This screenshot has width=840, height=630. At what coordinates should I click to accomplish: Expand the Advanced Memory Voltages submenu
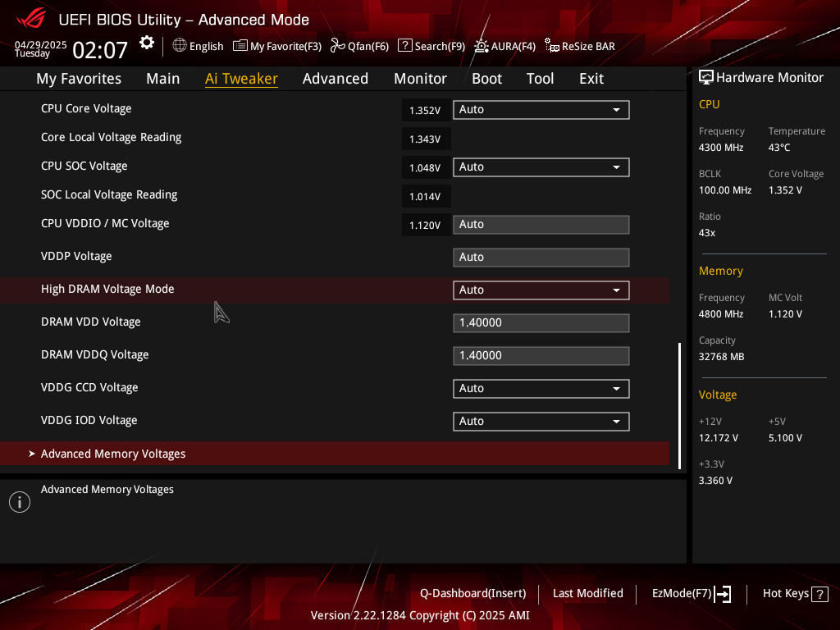click(x=335, y=454)
